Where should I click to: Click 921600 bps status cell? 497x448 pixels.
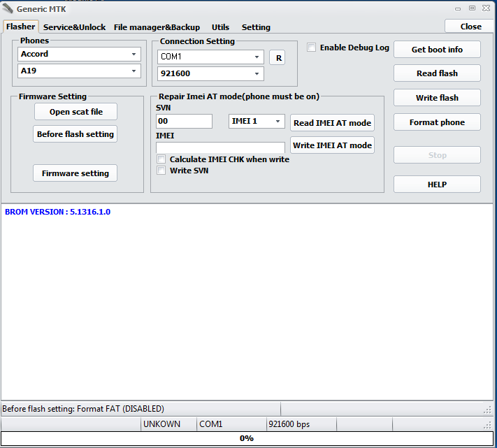[301, 424]
